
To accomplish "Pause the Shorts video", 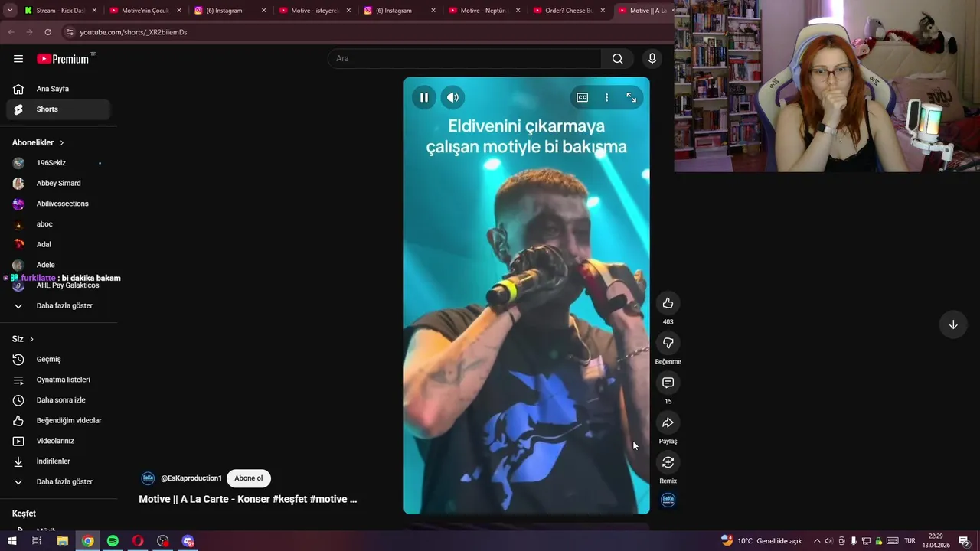I will point(424,97).
